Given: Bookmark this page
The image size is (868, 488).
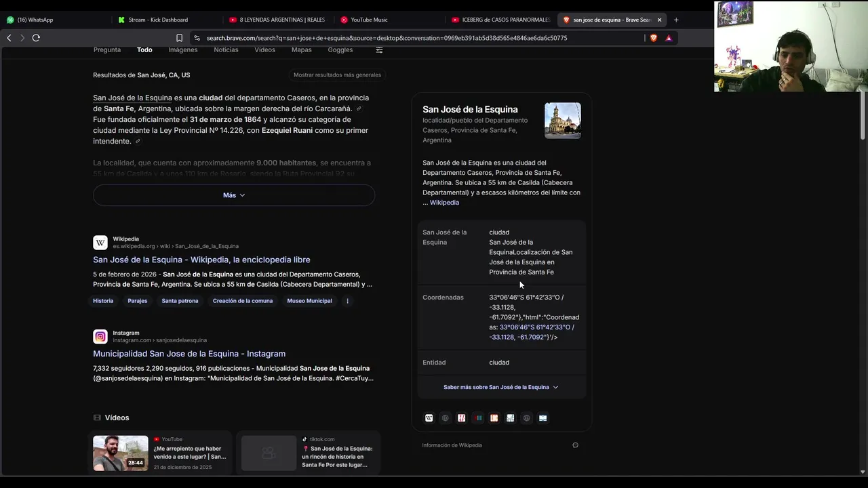Looking at the screenshot, I should coord(179,38).
